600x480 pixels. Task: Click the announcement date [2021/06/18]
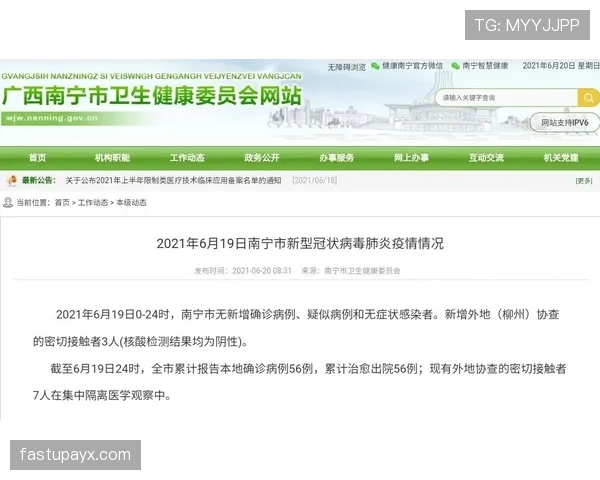click(x=315, y=180)
